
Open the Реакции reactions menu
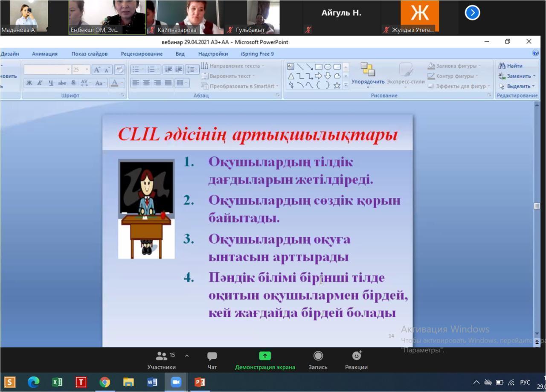point(356,360)
